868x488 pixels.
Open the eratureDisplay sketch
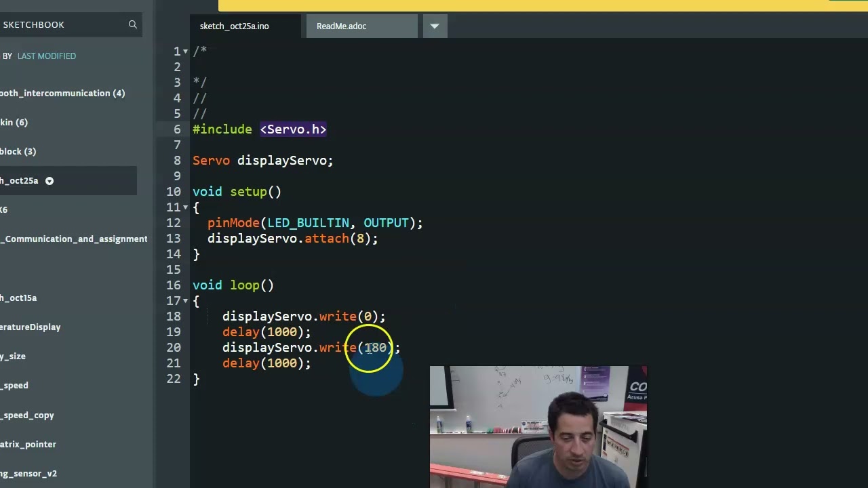(x=31, y=327)
